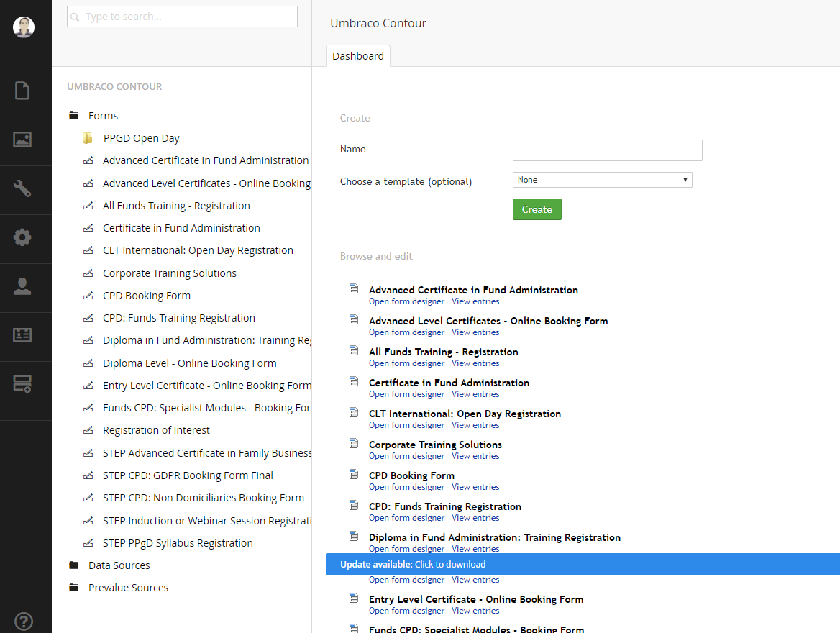
Task: Select STEP CPD: GDPR Booking Form Final
Action: click(188, 476)
